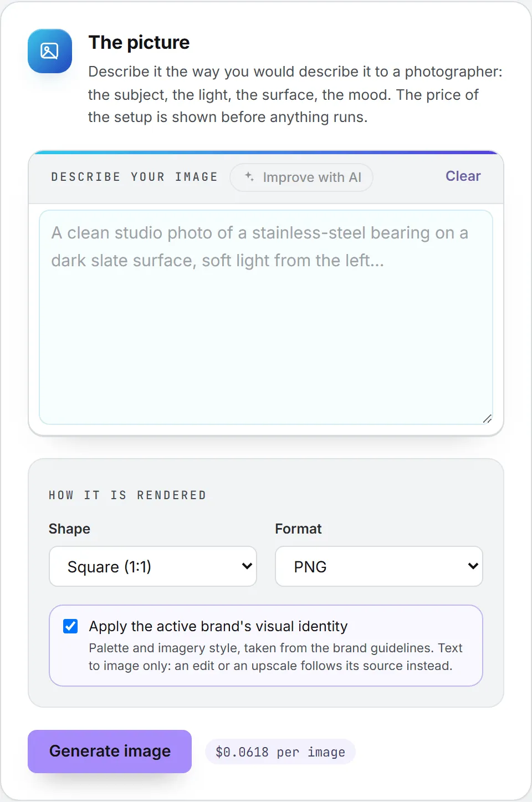Click the Format dropdown chevron arrow
This screenshot has width=532, height=802.
point(473,566)
